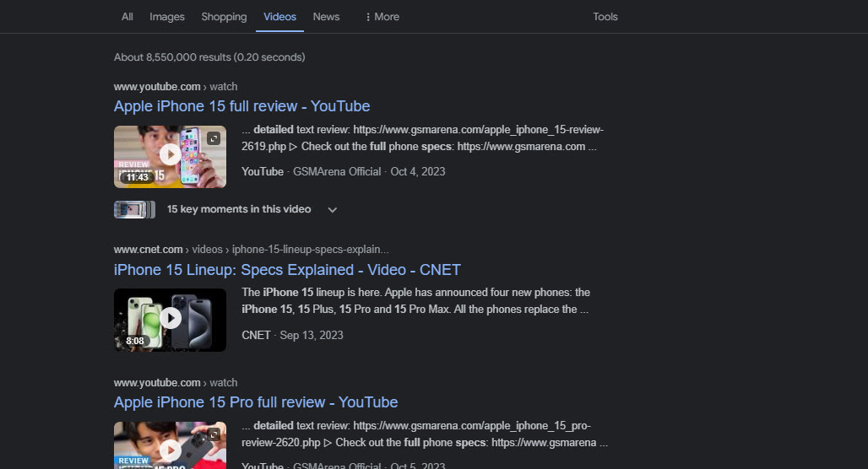Play the iPhone 15 full review thumbnail video
The width and height of the screenshot is (868, 469).
(x=170, y=154)
